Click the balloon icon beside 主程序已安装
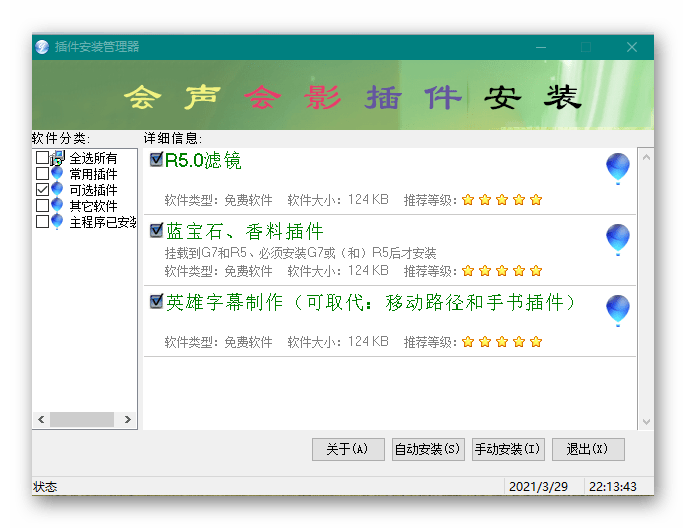Screen dimensions: 686x528 tap(57, 222)
